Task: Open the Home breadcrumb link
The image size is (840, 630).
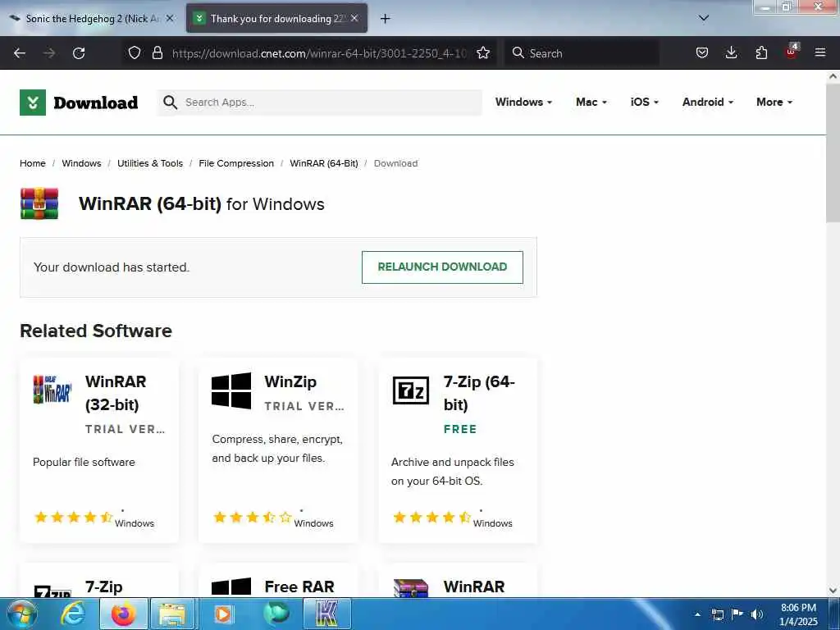Action: click(33, 163)
